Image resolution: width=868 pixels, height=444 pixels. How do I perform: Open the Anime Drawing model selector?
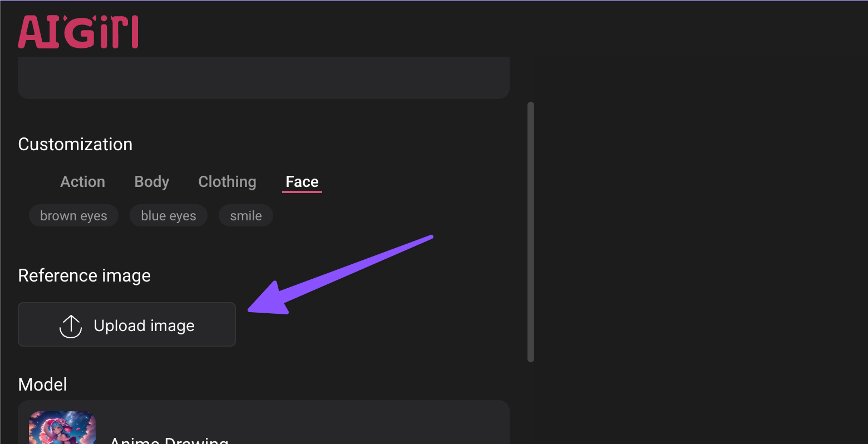pyautogui.click(x=169, y=438)
